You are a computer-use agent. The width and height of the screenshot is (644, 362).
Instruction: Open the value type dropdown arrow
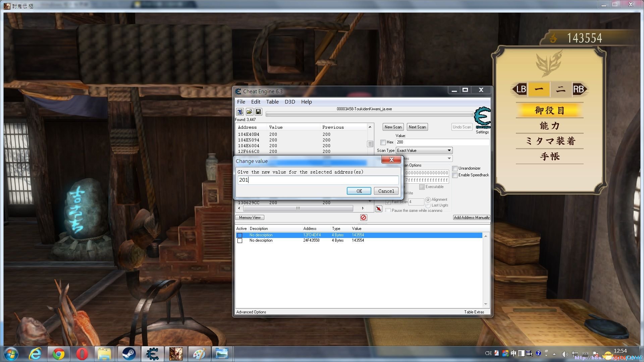[449, 159]
